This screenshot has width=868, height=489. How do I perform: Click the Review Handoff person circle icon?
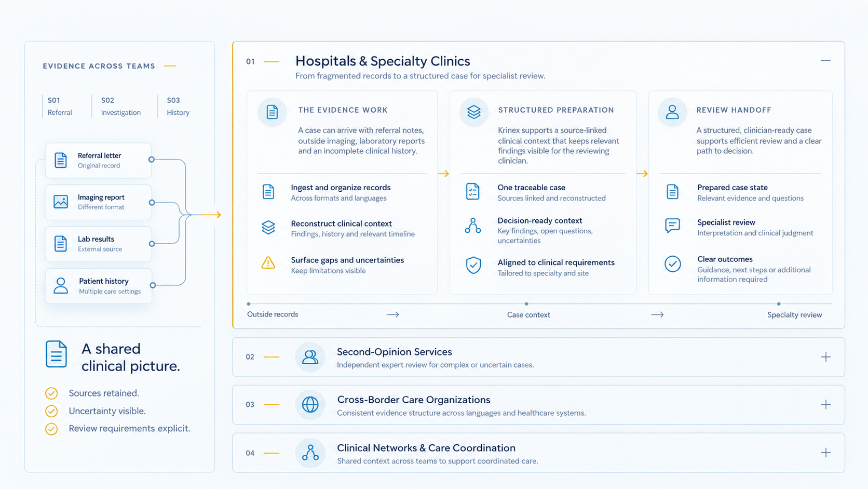coord(672,112)
